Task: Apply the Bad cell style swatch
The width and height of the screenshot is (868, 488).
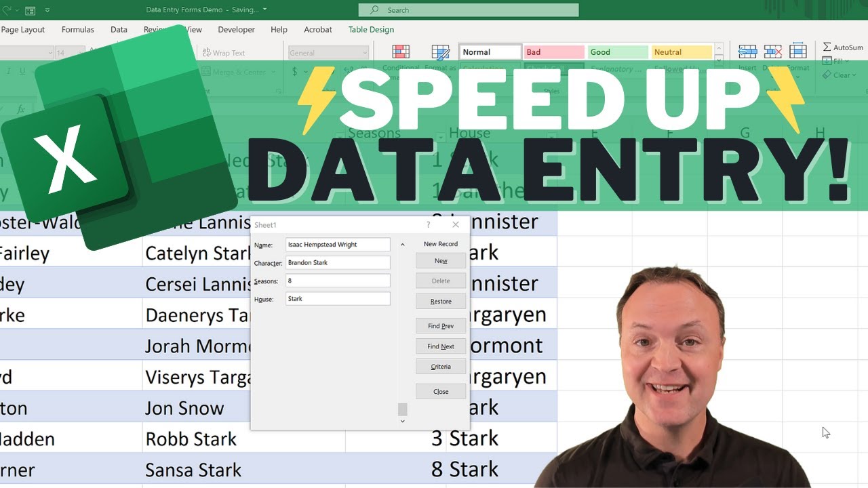Action: point(553,52)
